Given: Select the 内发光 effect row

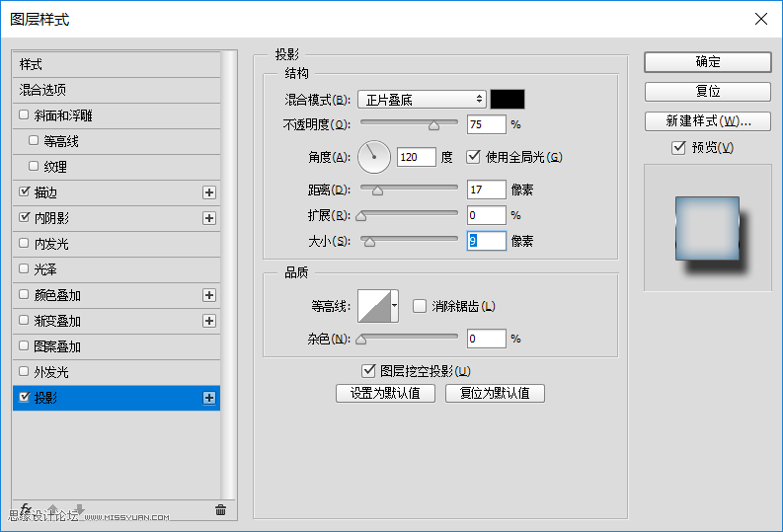Looking at the screenshot, I should pyautogui.click(x=117, y=244).
